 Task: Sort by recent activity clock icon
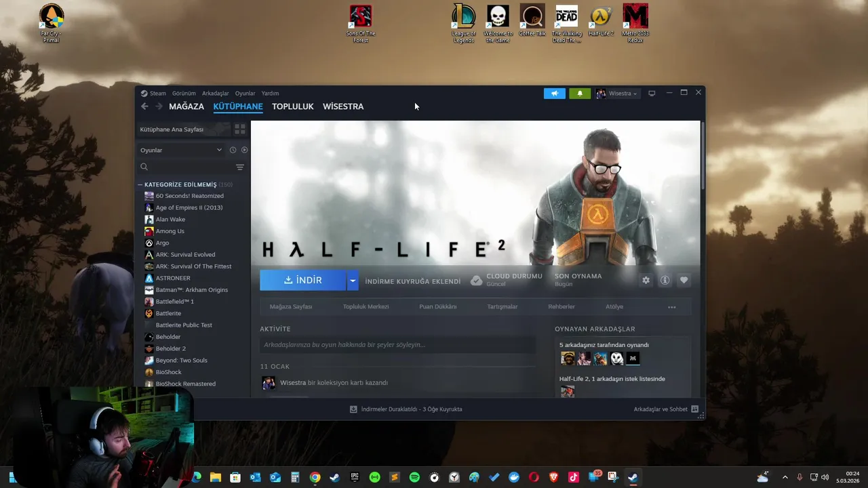pyautogui.click(x=233, y=150)
